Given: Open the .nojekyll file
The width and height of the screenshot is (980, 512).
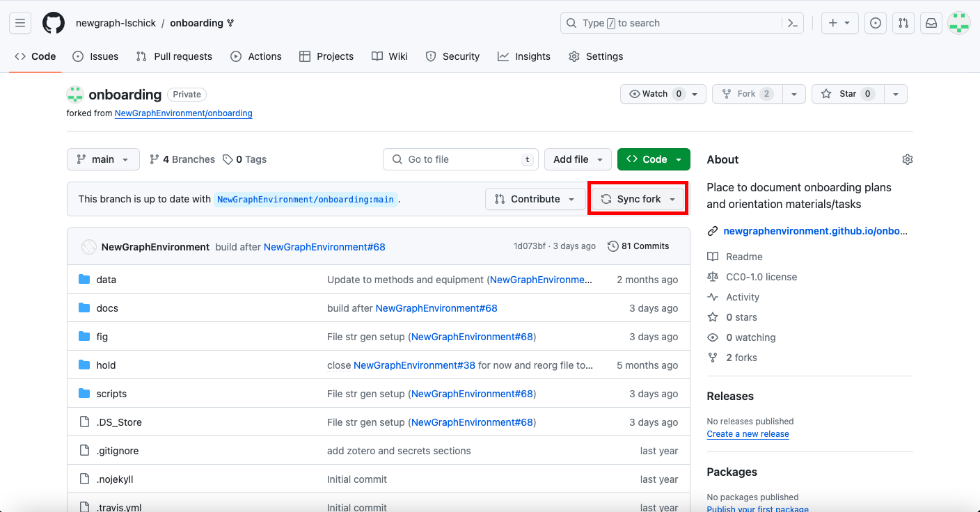Looking at the screenshot, I should click(x=115, y=479).
